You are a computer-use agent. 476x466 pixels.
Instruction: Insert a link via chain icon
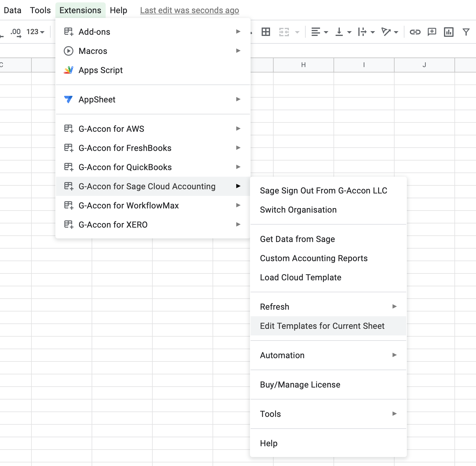415,32
